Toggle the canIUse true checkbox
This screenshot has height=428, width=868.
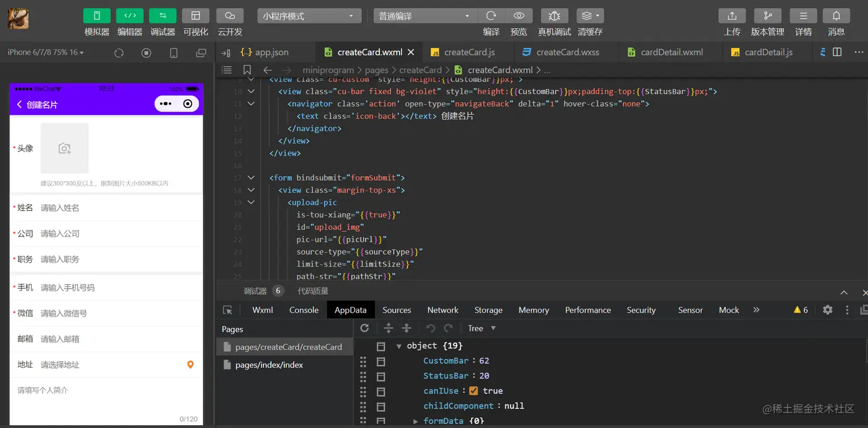click(474, 391)
